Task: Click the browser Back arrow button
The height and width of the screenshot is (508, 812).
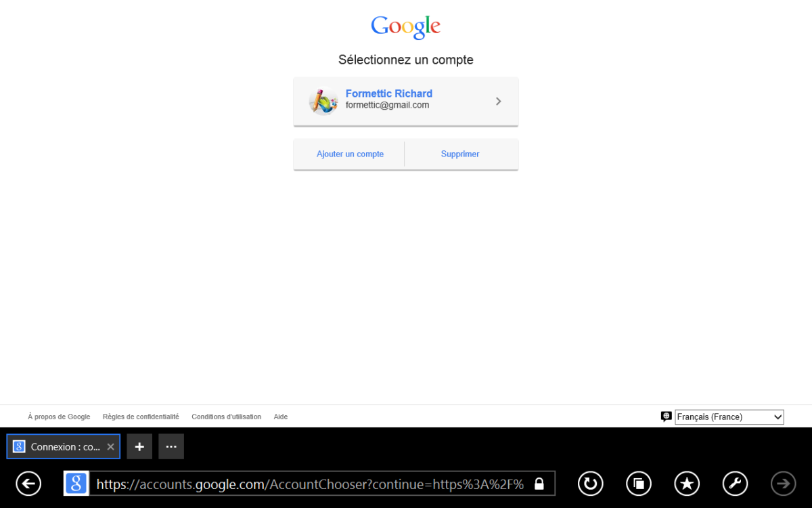Action: pyautogui.click(x=28, y=484)
